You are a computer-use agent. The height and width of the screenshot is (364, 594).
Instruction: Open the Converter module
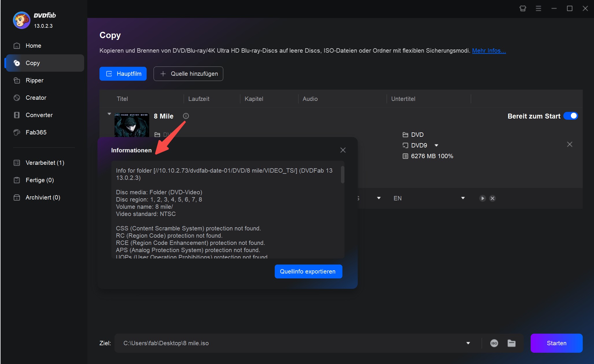pyautogui.click(x=39, y=115)
